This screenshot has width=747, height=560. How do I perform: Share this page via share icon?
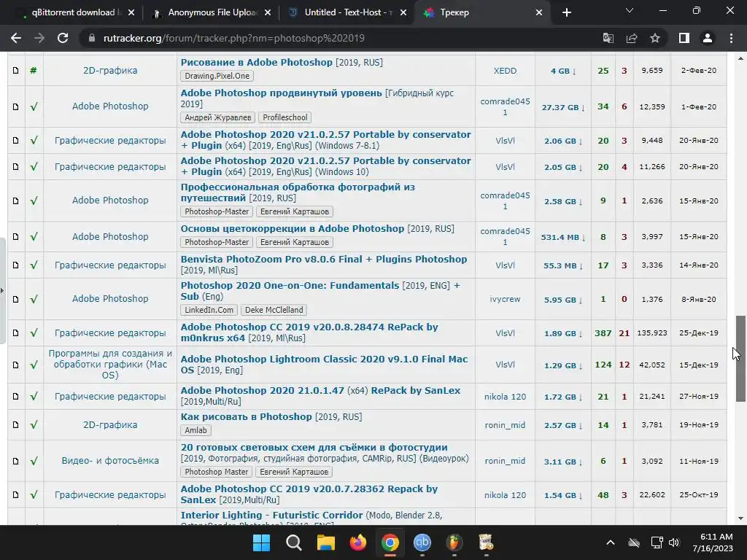[632, 38]
